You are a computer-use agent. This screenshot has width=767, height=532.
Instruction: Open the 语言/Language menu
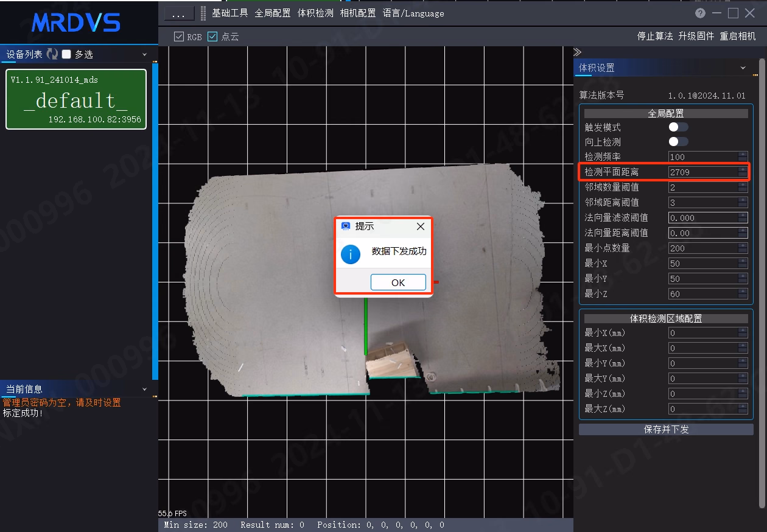point(413,13)
